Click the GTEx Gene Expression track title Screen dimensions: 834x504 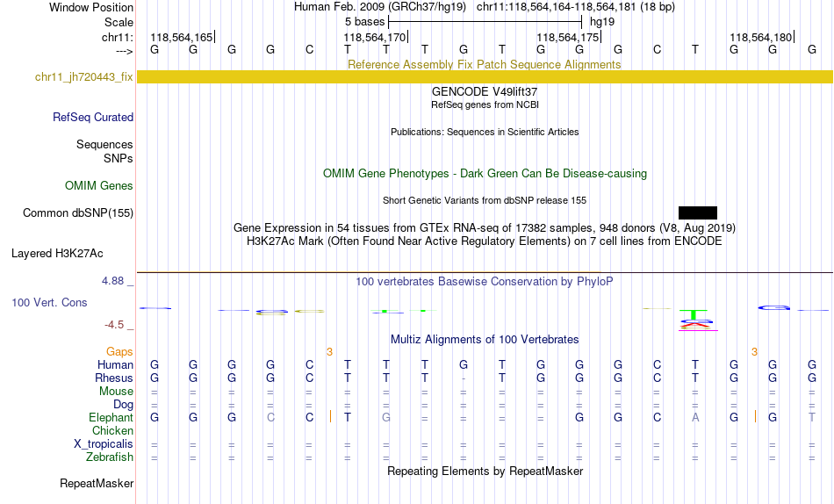point(485,227)
